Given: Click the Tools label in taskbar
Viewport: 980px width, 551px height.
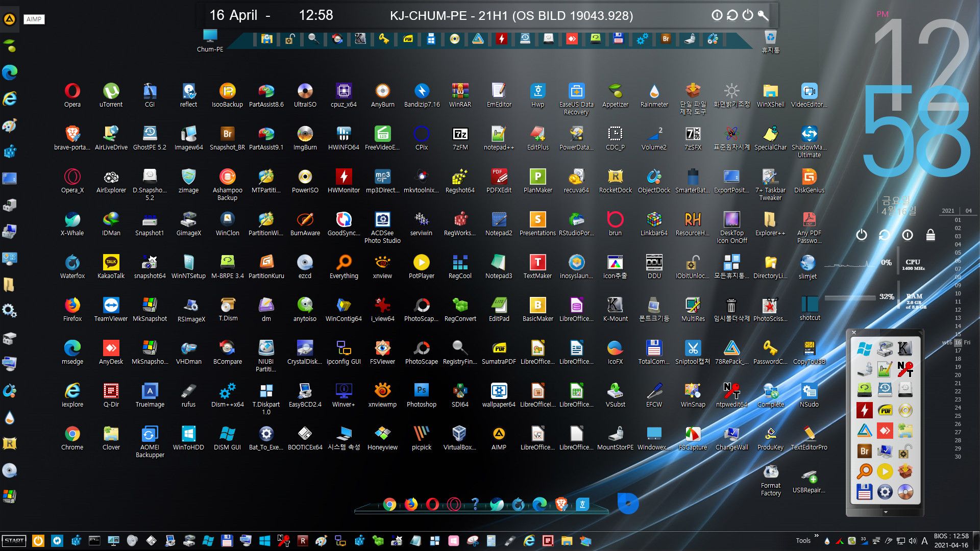Looking at the screenshot, I should (x=803, y=541).
